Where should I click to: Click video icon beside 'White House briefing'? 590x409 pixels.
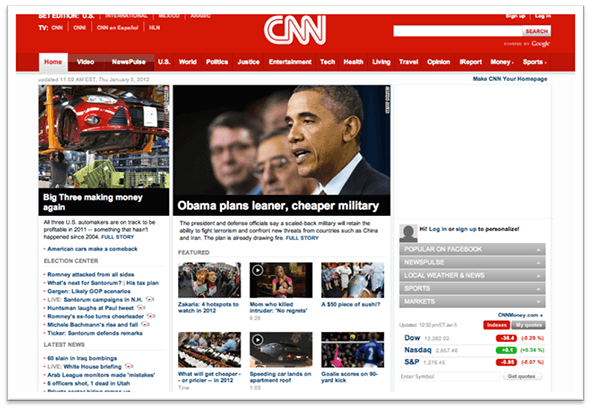129,366
